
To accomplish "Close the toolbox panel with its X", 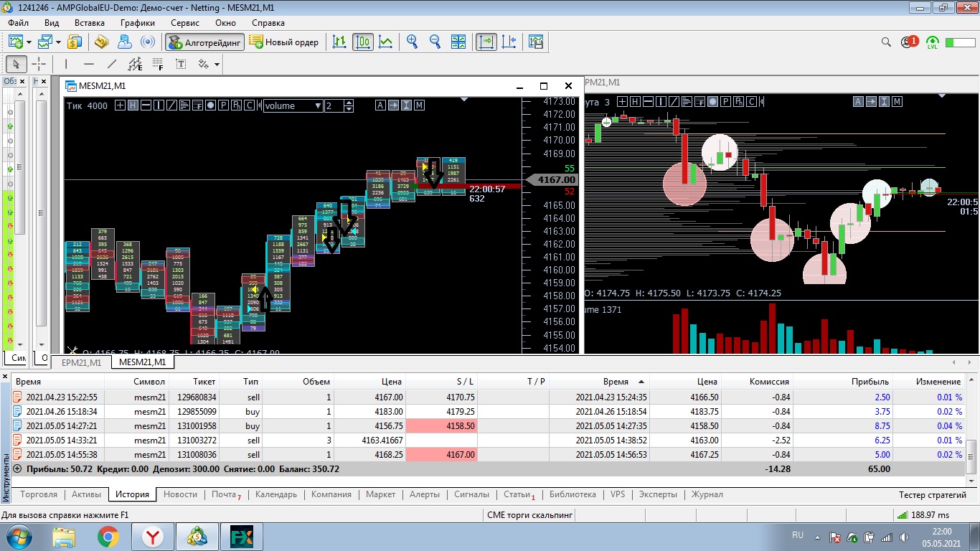I will 6,377.
